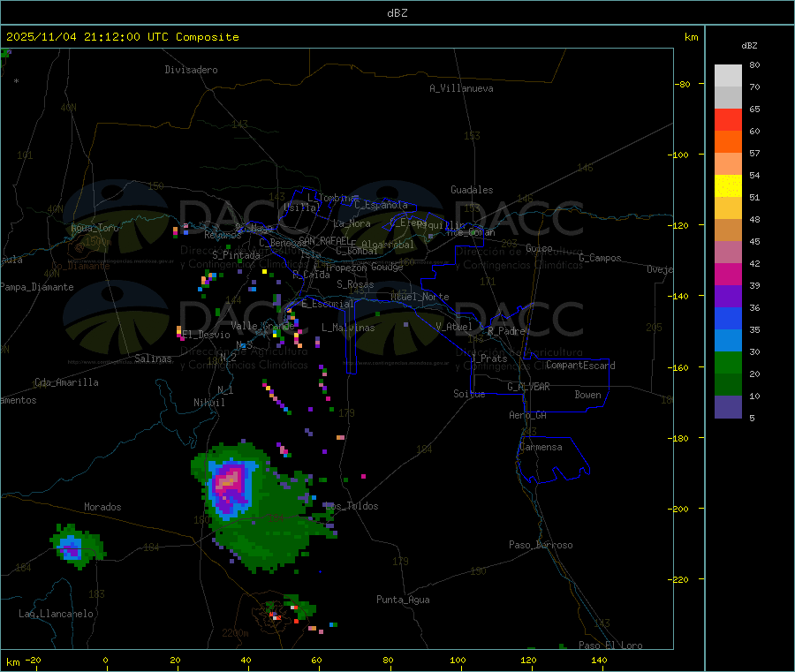
Task: Click the C_Española map label
Action: [381, 205]
